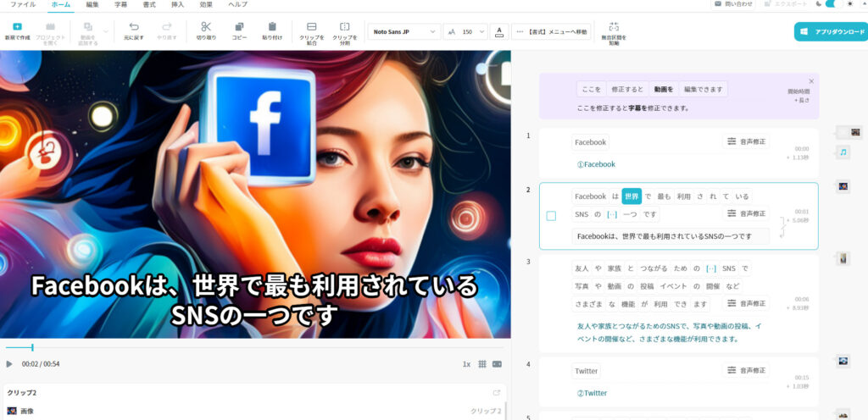Click the アプリダウンロード button
The height and width of the screenshot is (420, 868).
coord(831,31)
